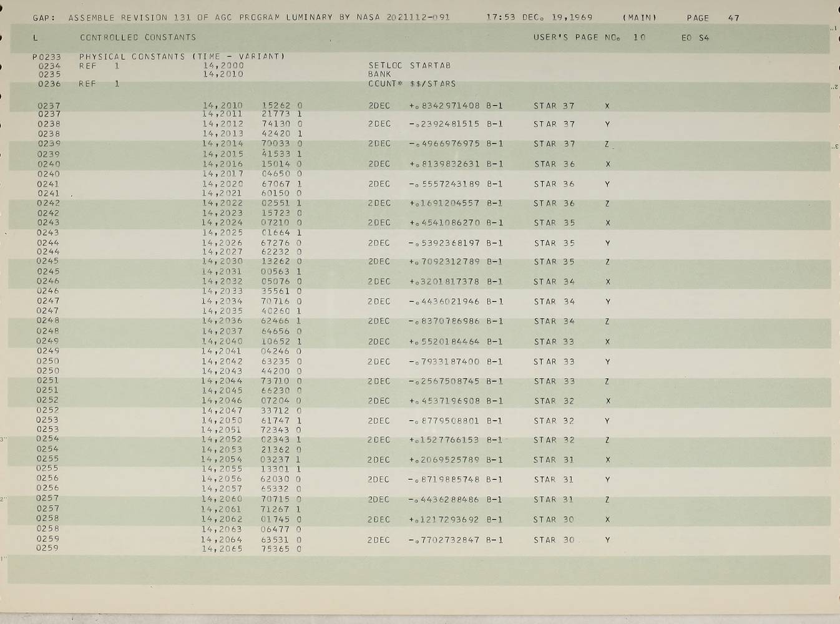840x624 pixels.
Task: Click the octal word "44200"
Action: (275, 371)
